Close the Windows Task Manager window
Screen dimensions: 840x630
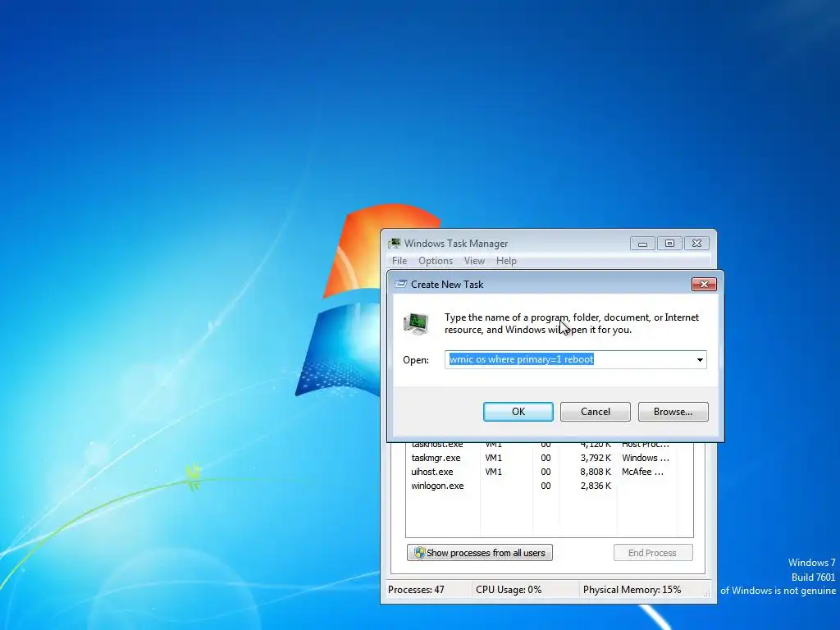tap(696, 244)
